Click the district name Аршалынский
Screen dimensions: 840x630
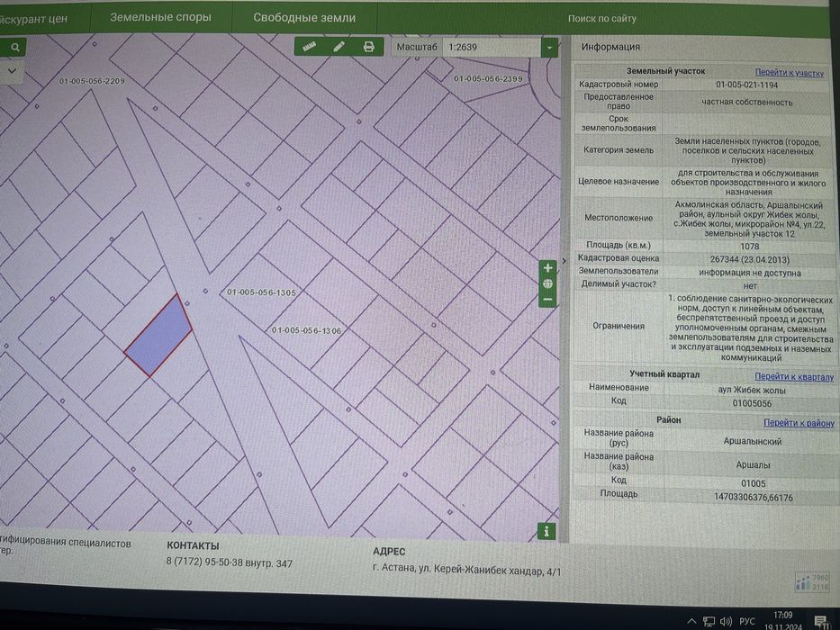pyautogui.click(x=752, y=441)
